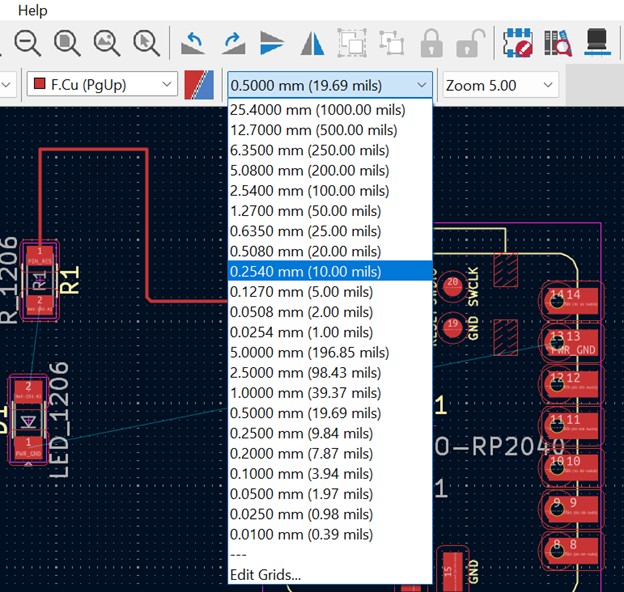This screenshot has width=624, height=592.
Task: Open the footprint library browser icon
Action: click(557, 42)
